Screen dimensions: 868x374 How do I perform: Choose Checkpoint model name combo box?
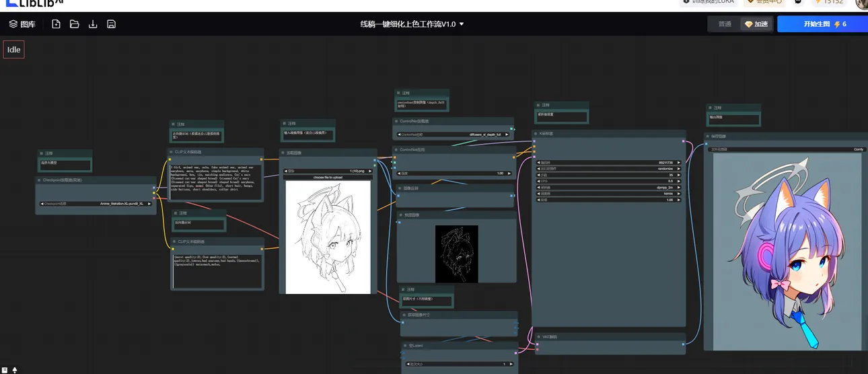(96, 203)
